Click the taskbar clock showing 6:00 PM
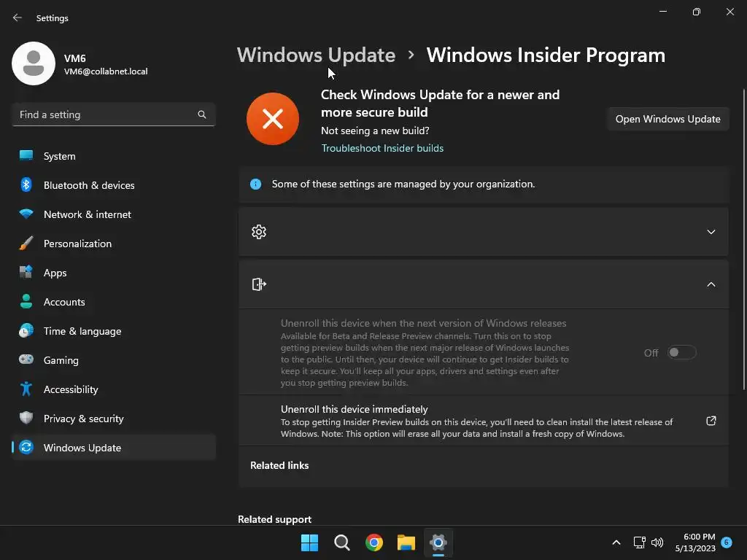This screenshot has width=747, height=560. pyautogui.click(x=695, y=542)
